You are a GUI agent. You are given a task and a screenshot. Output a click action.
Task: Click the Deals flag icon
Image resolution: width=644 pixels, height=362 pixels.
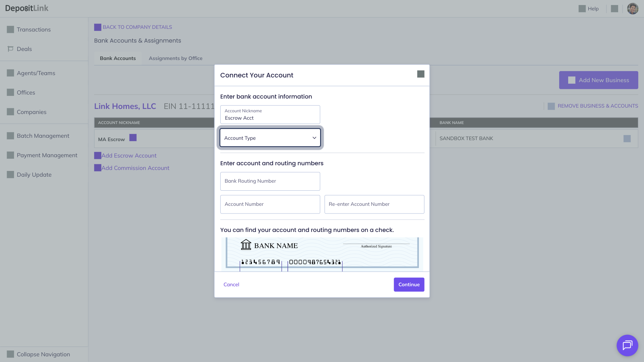10,49
